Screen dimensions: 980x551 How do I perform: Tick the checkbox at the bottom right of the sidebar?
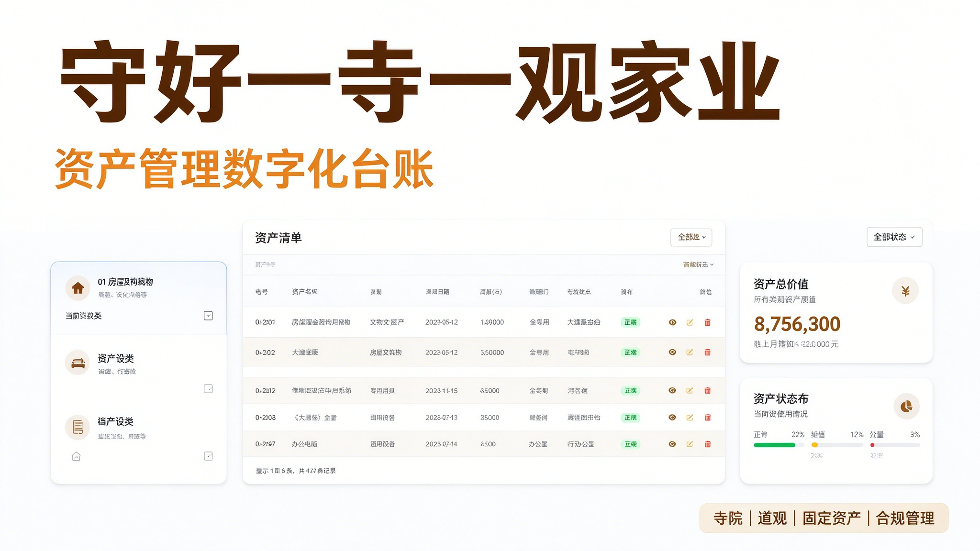click(208, 456)
